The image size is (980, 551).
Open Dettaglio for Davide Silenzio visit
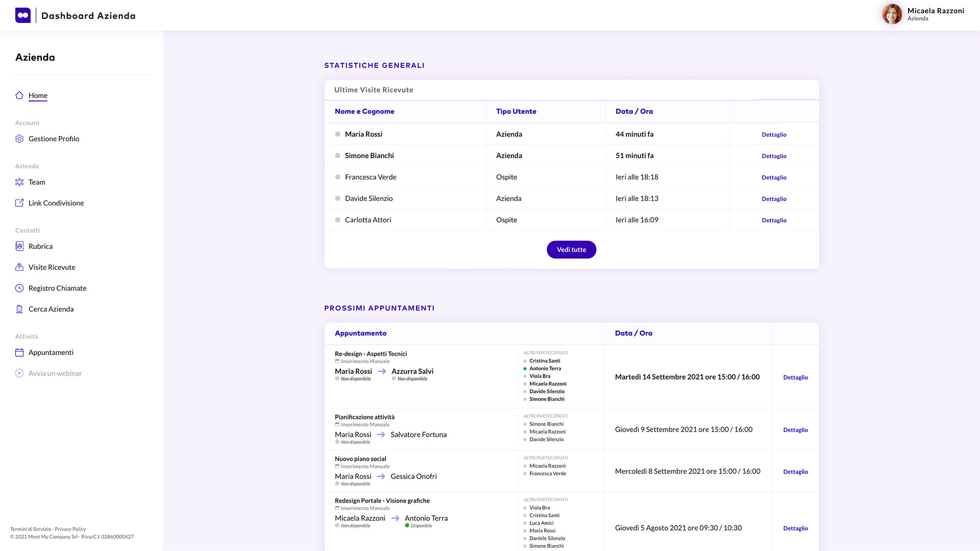tap(774, 199)
